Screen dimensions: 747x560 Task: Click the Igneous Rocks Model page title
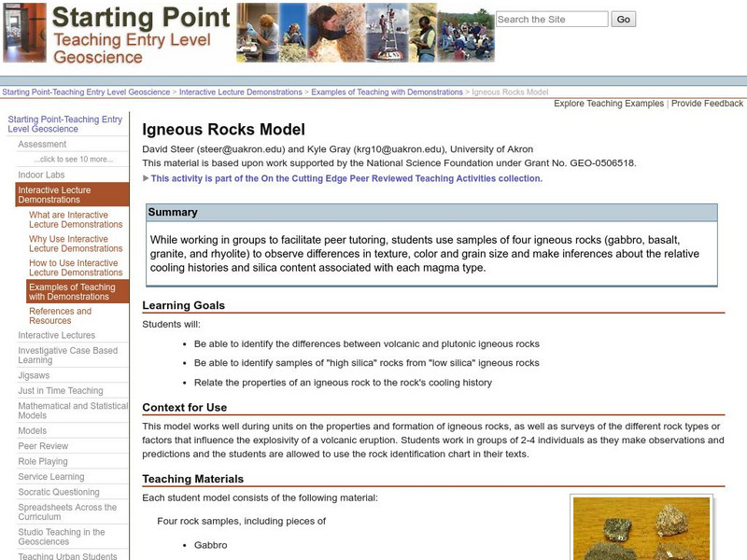(x=223, y=130)
